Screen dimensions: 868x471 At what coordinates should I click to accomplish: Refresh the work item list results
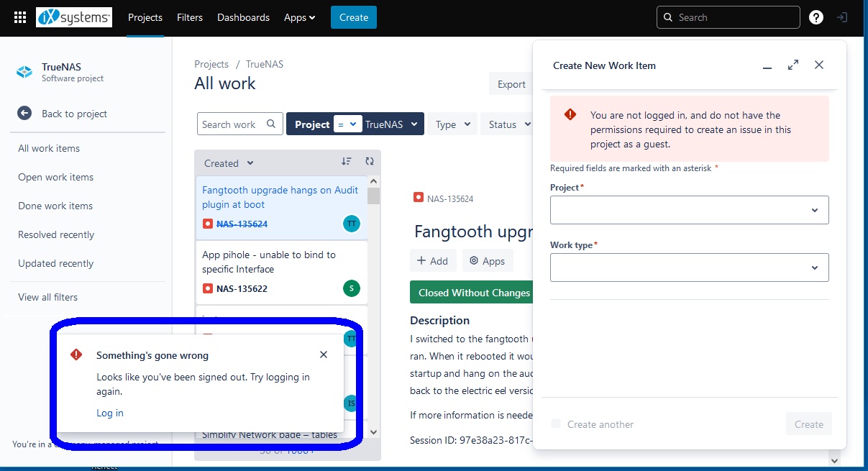(x=370, y=162)
